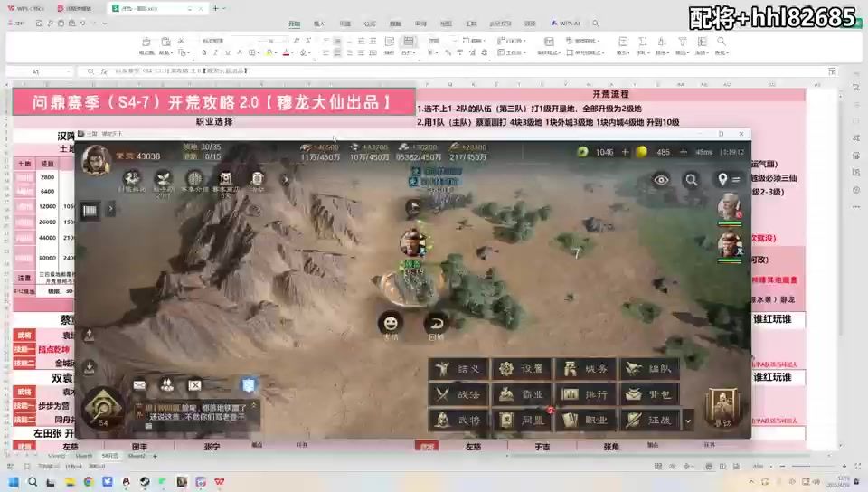Click the 回城 return-to-city button
Viewport: 868px width, 492px height.
coord(437,323)
